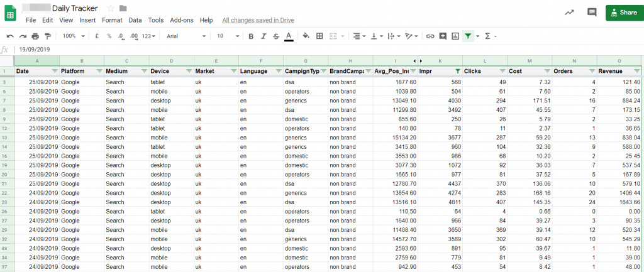644x272 pixels.
Task: Open the Add-ons menu
Action: (x=182, y=20)
